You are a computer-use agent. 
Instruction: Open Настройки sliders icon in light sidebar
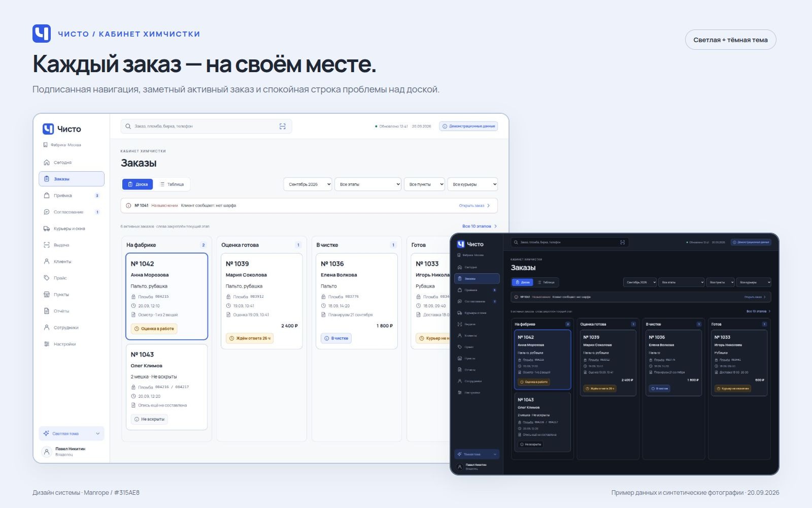coord(47,344)
